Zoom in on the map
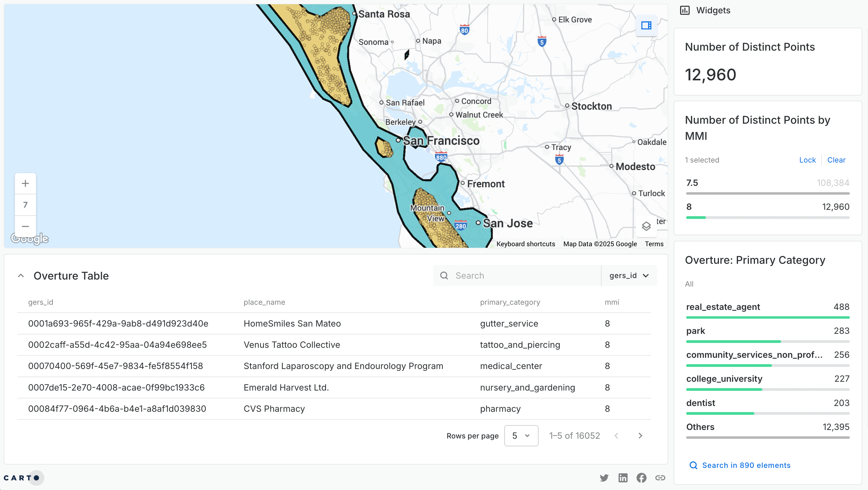 [25, 183]
